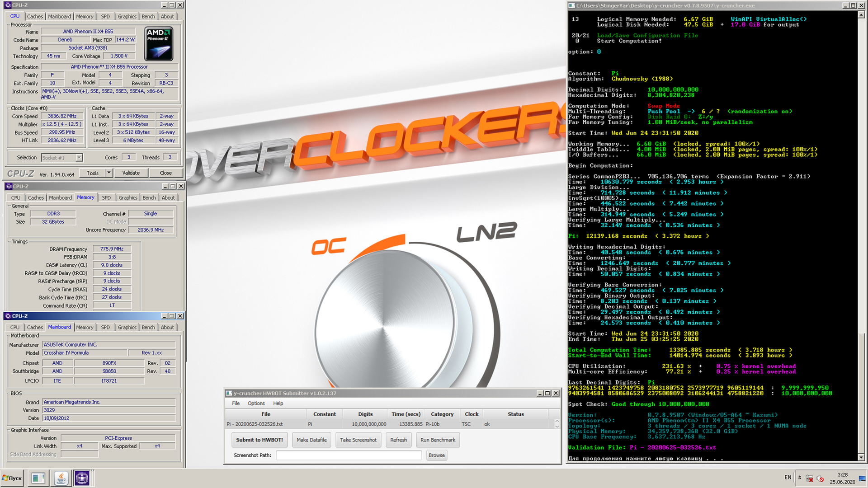868x488 pixels.
Task: Click the Make Datafile button
Action: coord(311,440)
